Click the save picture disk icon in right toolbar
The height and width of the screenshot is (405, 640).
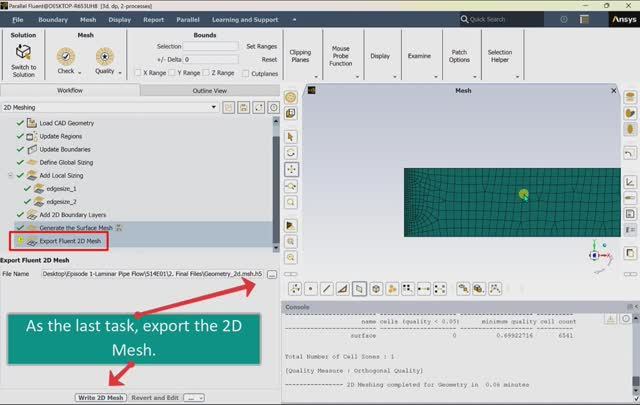tap(630, 214)
